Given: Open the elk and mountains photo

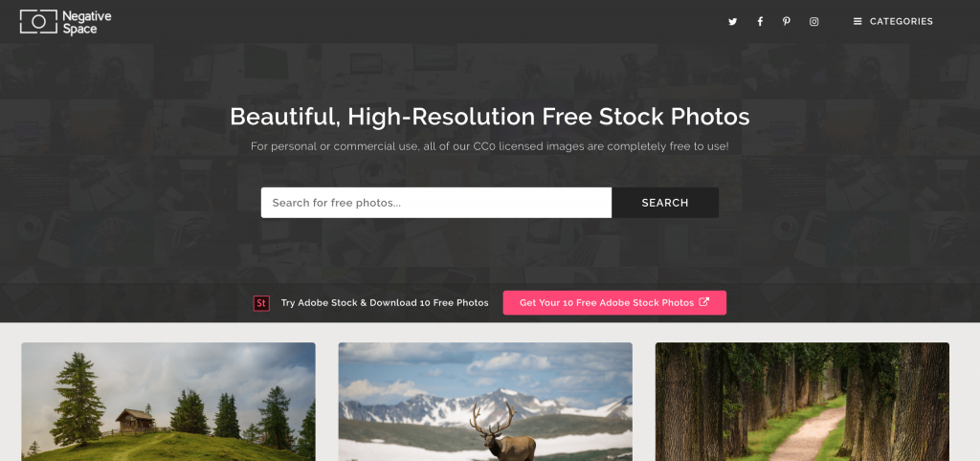Looking at the screenshot, I should point(485,402).
